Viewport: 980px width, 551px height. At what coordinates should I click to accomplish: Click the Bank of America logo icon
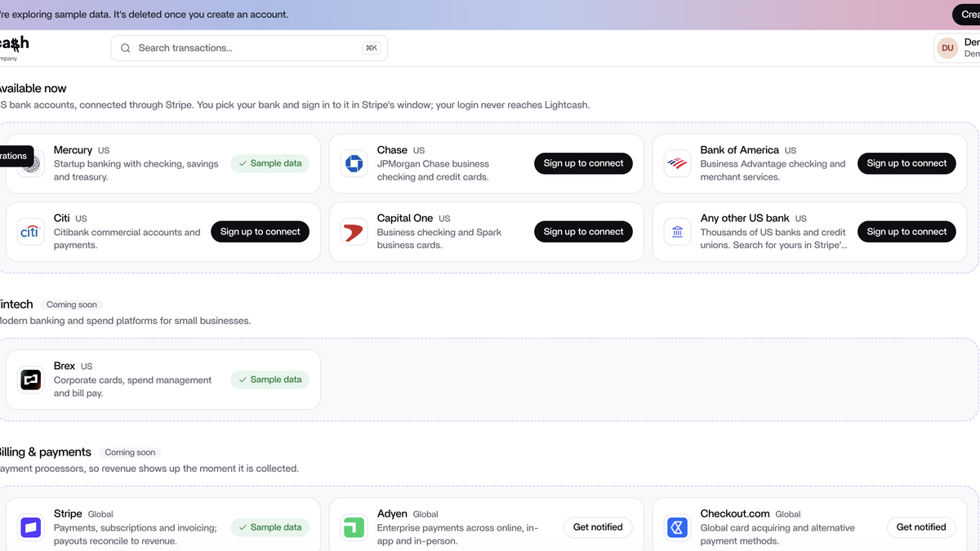pos(678,163)
